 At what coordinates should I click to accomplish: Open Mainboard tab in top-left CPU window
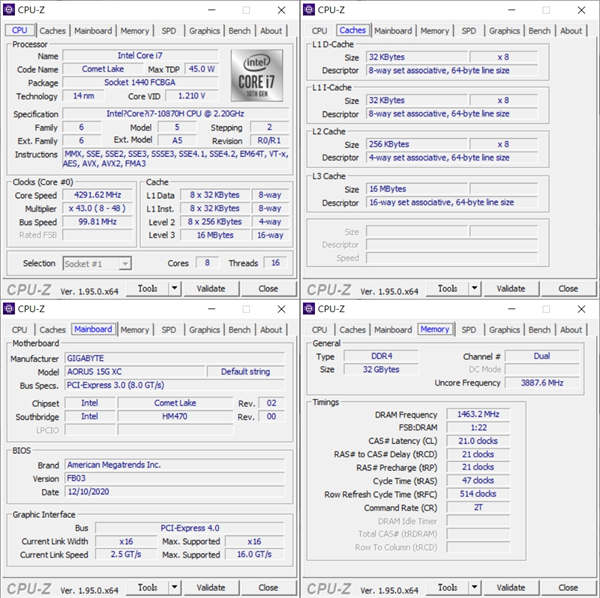(93, 31)
